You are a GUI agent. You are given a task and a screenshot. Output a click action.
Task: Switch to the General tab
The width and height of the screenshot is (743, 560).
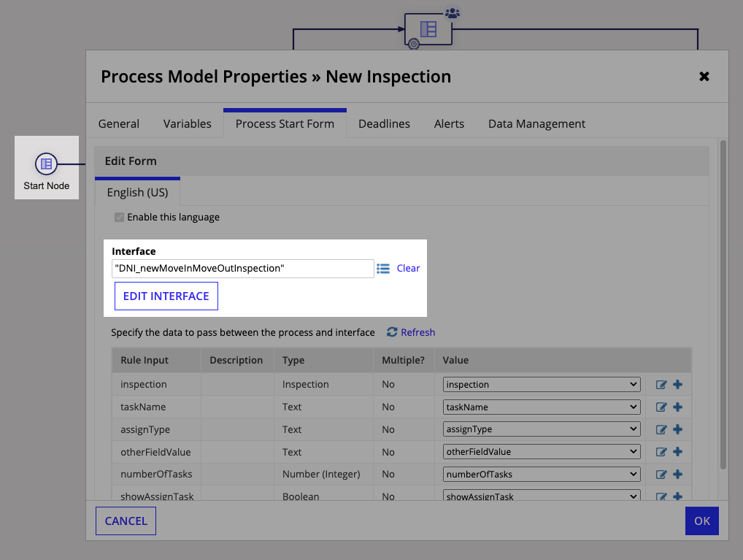118,124
